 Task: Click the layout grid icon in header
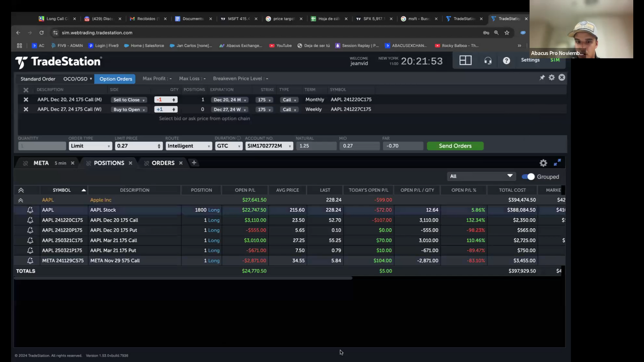point(465,61)
